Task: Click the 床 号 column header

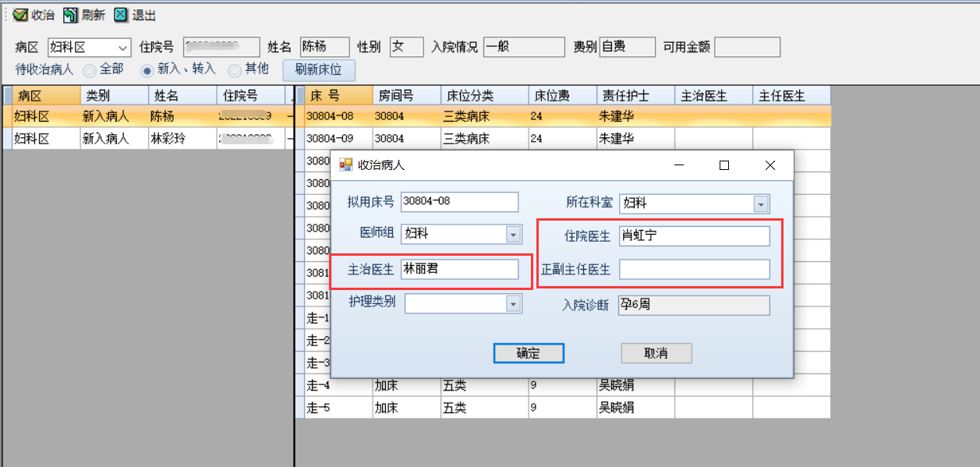Action: tap(338, 96)
